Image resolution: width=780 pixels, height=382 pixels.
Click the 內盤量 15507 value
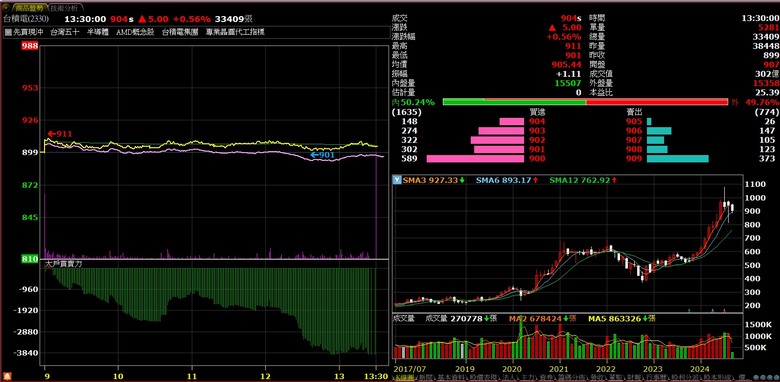click(569, 84)
